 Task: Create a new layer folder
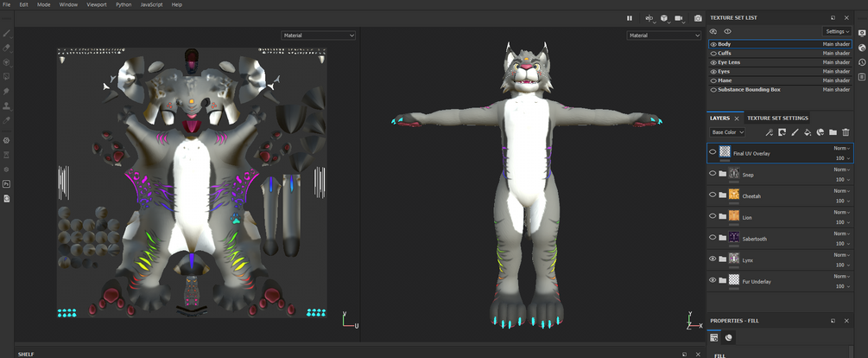point(833,132)
